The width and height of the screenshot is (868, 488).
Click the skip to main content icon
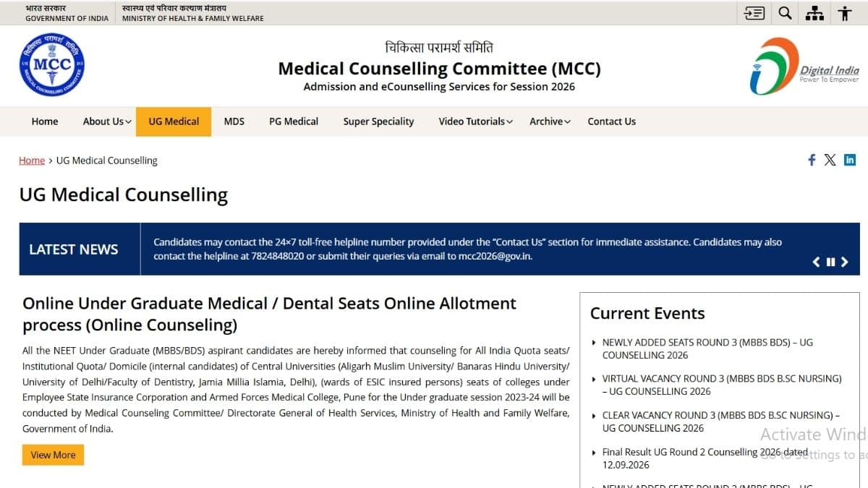754,13
